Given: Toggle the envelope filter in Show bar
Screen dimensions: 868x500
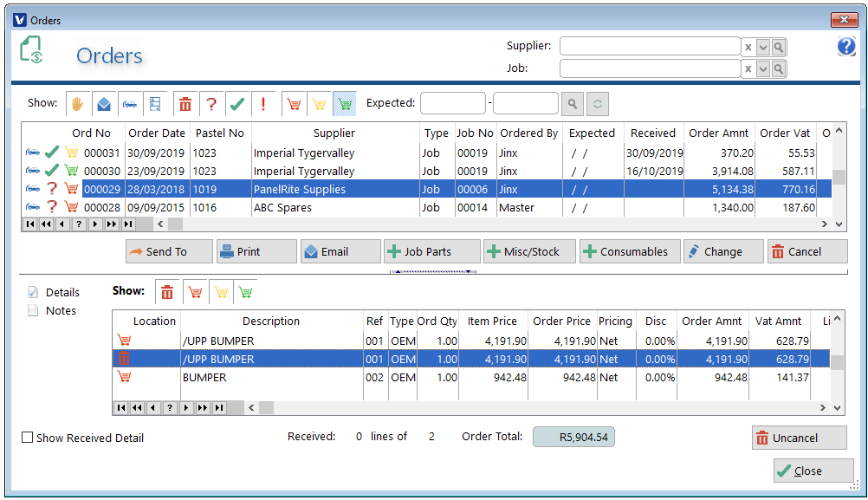Looking at the screenshot, I should tap(104, 103).
